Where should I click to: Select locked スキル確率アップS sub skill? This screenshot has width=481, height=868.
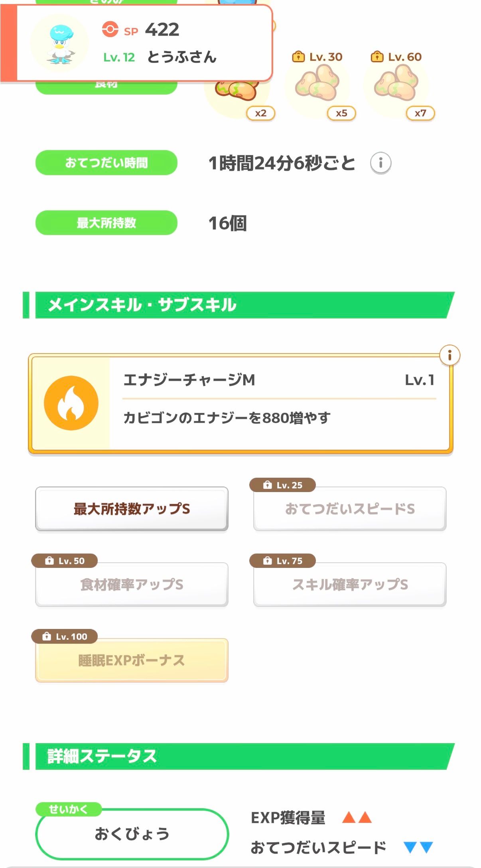click(350, 585)
